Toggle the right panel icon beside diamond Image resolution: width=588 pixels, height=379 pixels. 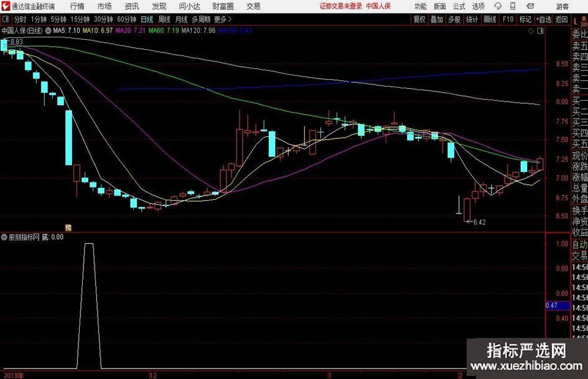[x=540, y=31]
